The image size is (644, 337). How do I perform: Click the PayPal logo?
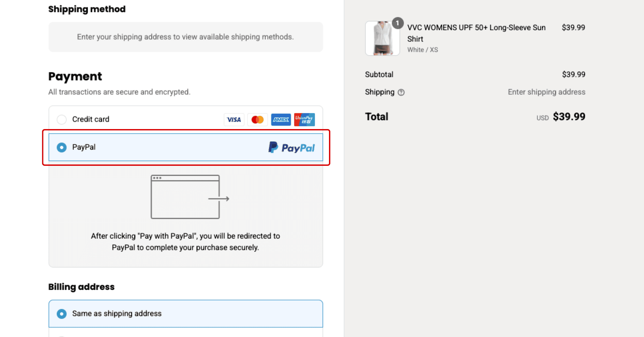click(292, 148)
